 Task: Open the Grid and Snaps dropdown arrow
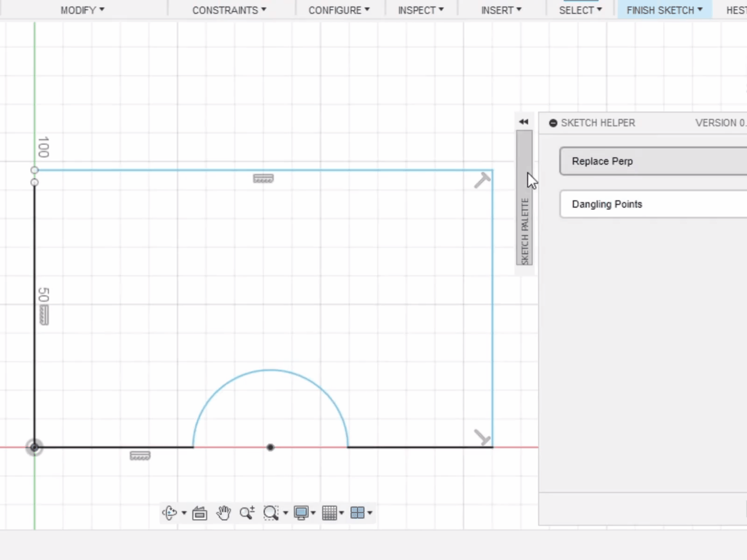pos(341,513)
